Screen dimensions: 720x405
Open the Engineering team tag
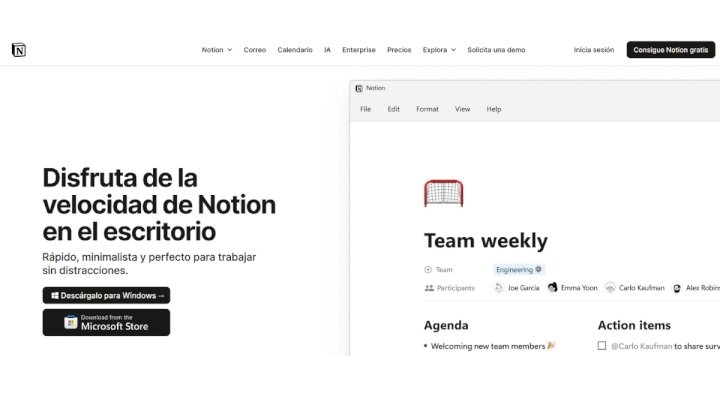[x=518, y=269]
